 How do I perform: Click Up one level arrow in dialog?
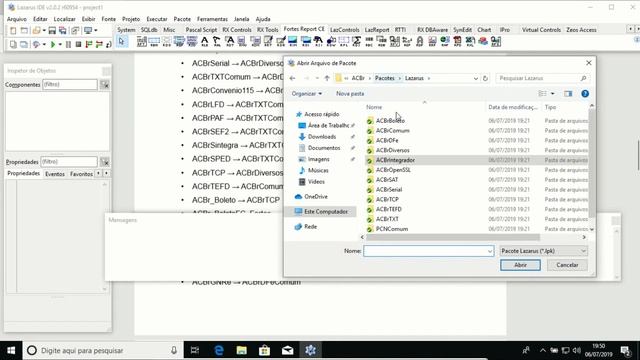coord(327,78)
